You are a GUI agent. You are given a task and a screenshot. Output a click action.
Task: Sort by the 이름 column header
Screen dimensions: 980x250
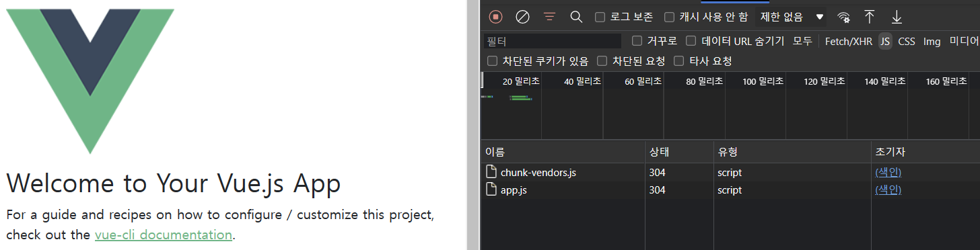563,152
